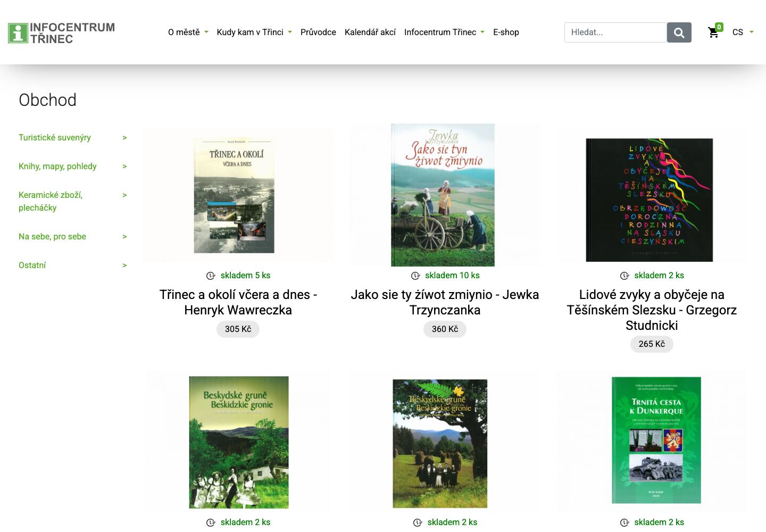
Task: Open title 'Lidové zvyky a obyčeje na Těšínském Slezsku'
Action: click(x=652, y=310)
